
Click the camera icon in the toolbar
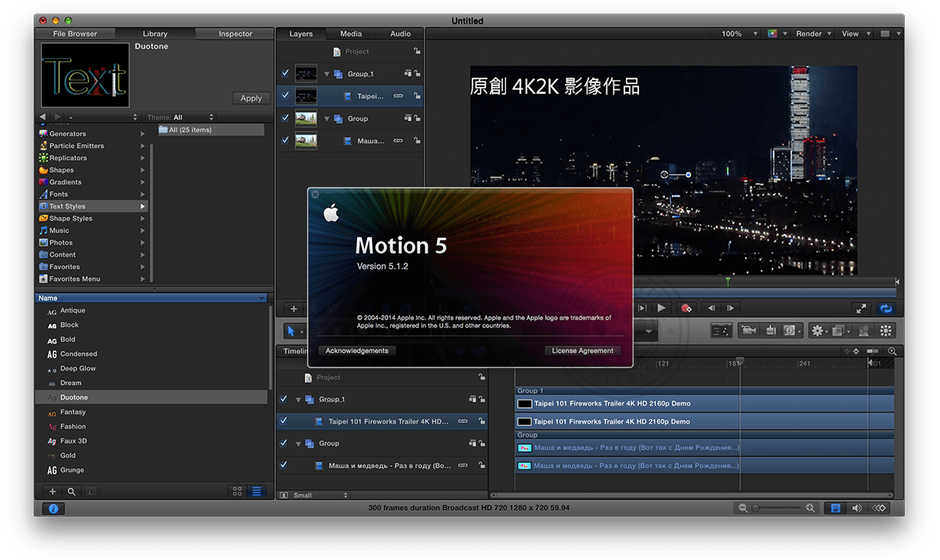(x=747, y=331)
